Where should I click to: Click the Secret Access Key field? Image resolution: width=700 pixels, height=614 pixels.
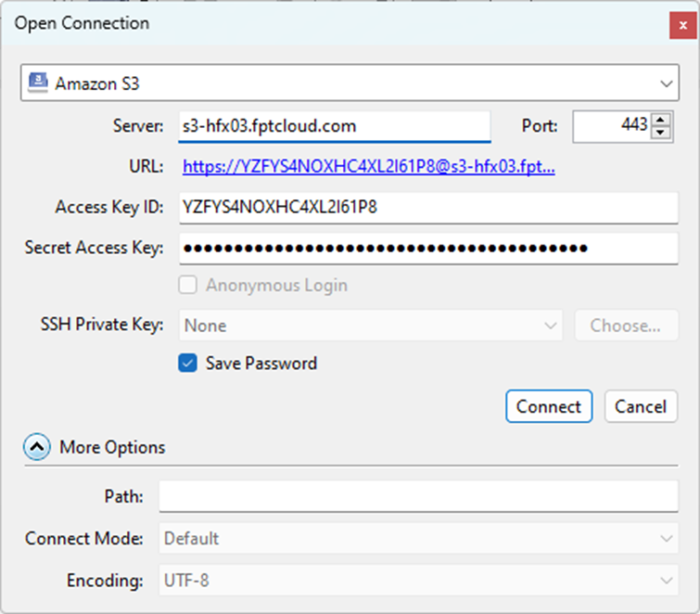(429, 248)
